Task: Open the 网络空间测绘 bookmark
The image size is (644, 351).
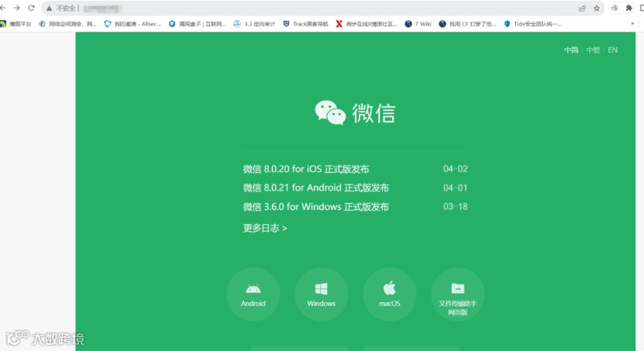Action: click(67, 24)
